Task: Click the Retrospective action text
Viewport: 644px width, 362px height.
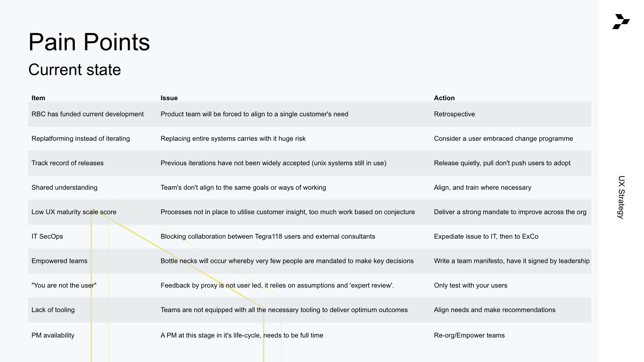Action: pyautogui.click(x=454, y=114)
